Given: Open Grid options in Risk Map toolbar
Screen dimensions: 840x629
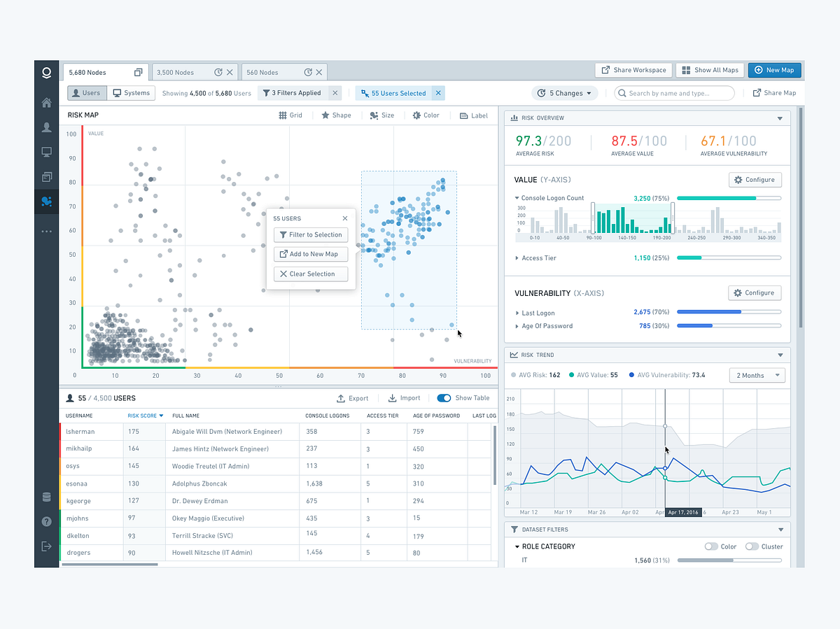Looking at the screenshot, I should point(290,115).
